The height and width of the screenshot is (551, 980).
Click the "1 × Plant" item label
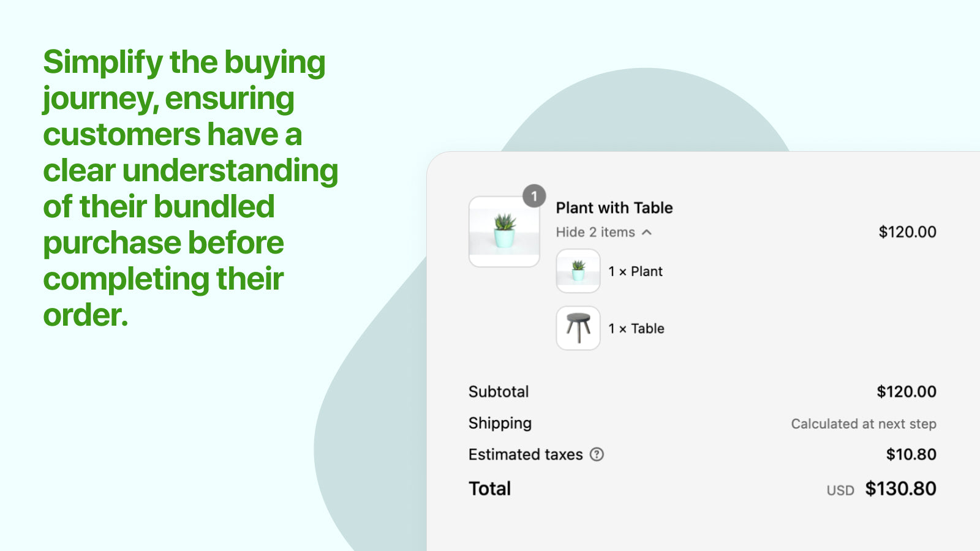tap(635, 271)
